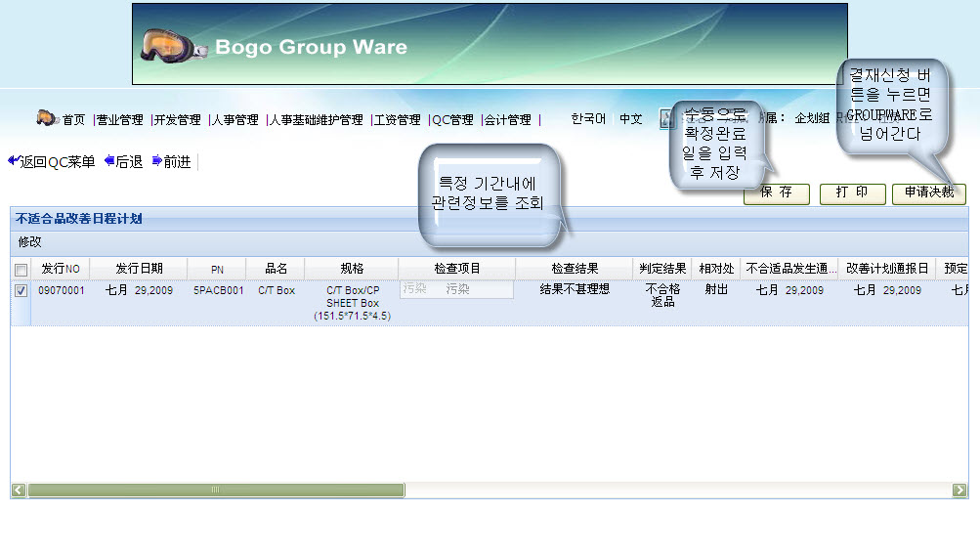The width and height of the screenshot is (980, 555).
Task: Click the 检查项目 column header
Action: (x=457, y=269)
